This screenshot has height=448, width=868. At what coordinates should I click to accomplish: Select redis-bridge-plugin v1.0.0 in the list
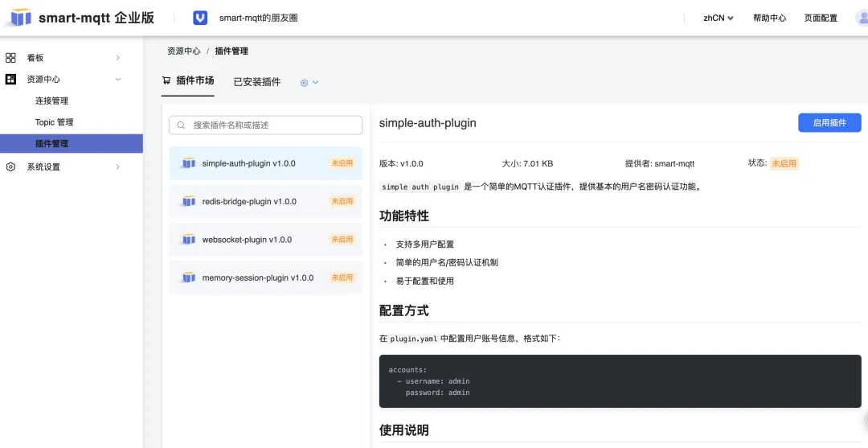click(249, 202)
